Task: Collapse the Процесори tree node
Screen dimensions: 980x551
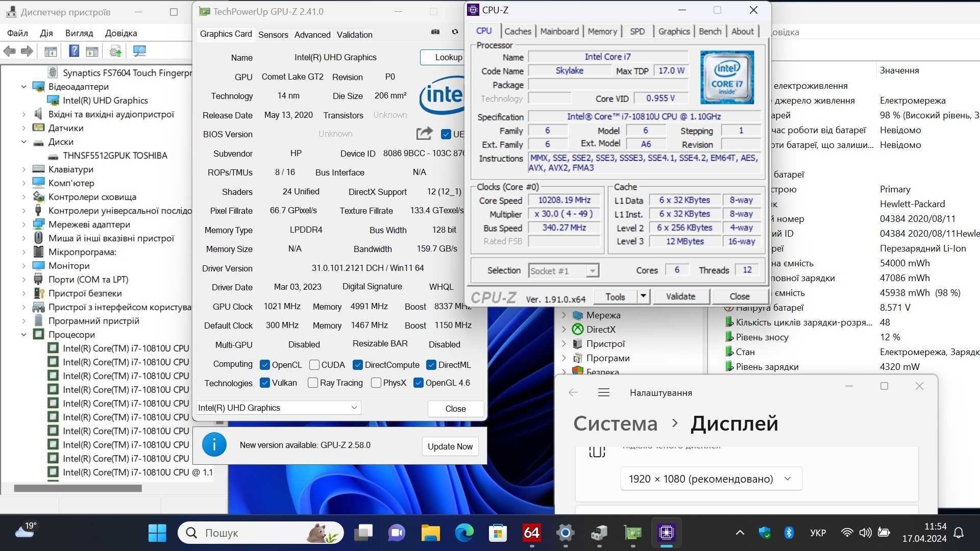Action: coord(23,335)
